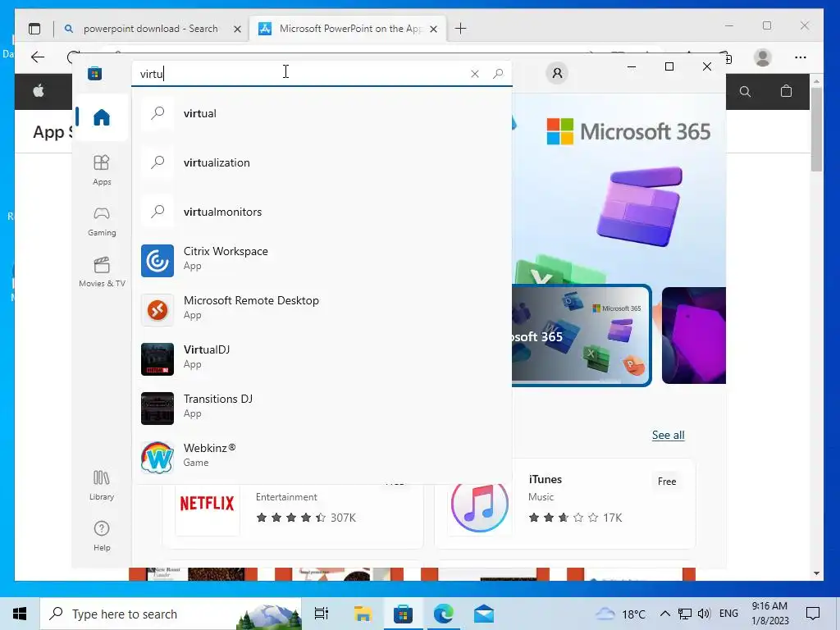Switch to the powerpoint download Search tab
This screenshot has width=840, height=630.
point(151,29)
